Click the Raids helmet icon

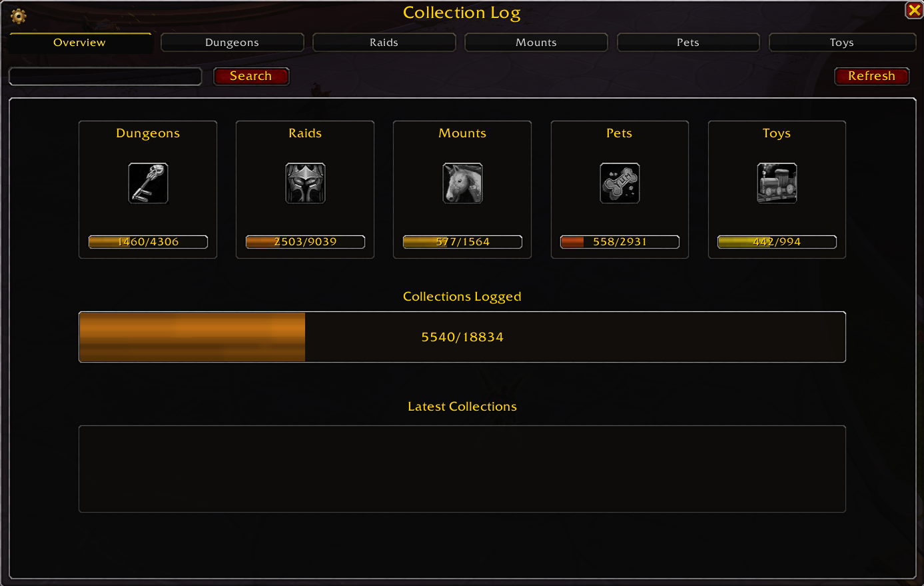[305, 183]
